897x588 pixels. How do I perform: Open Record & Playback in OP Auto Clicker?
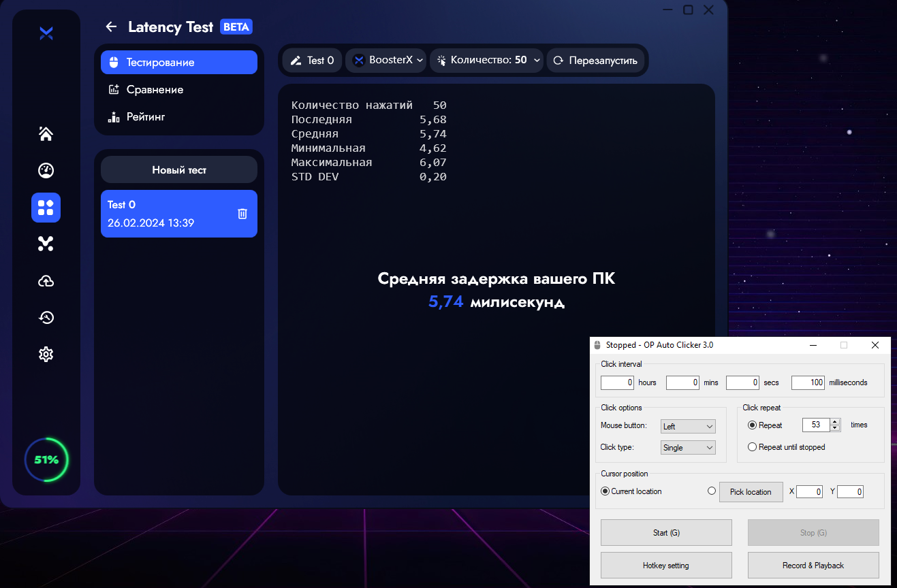pos(813,565)
